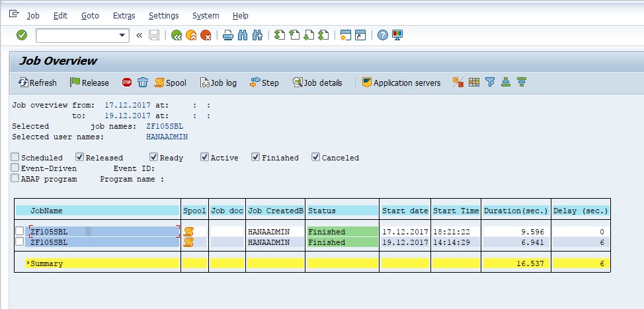Go to last page icon

point(323,35)
